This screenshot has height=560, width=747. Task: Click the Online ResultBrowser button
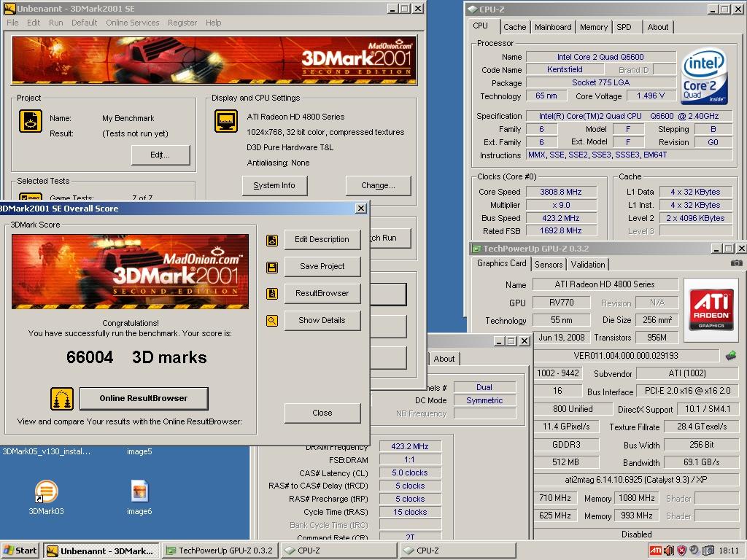pyautogui.click(x=144, y=398)
